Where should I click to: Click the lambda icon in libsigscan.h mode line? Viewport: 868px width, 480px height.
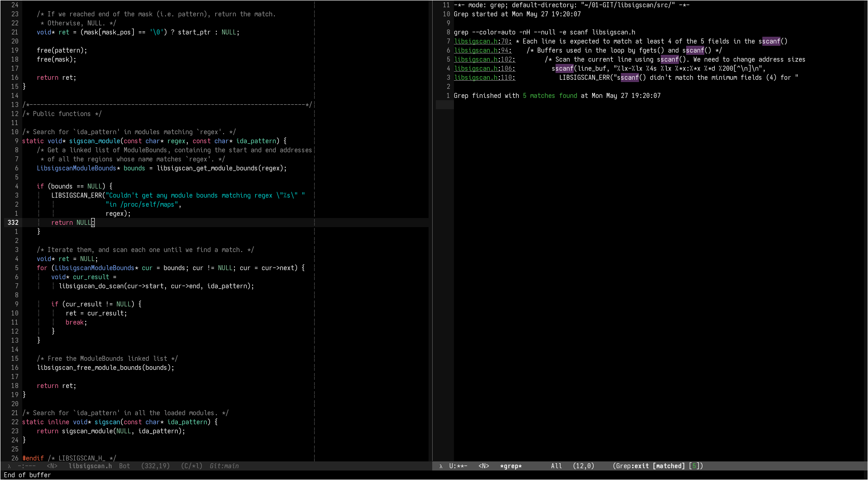tap(9, 466)
